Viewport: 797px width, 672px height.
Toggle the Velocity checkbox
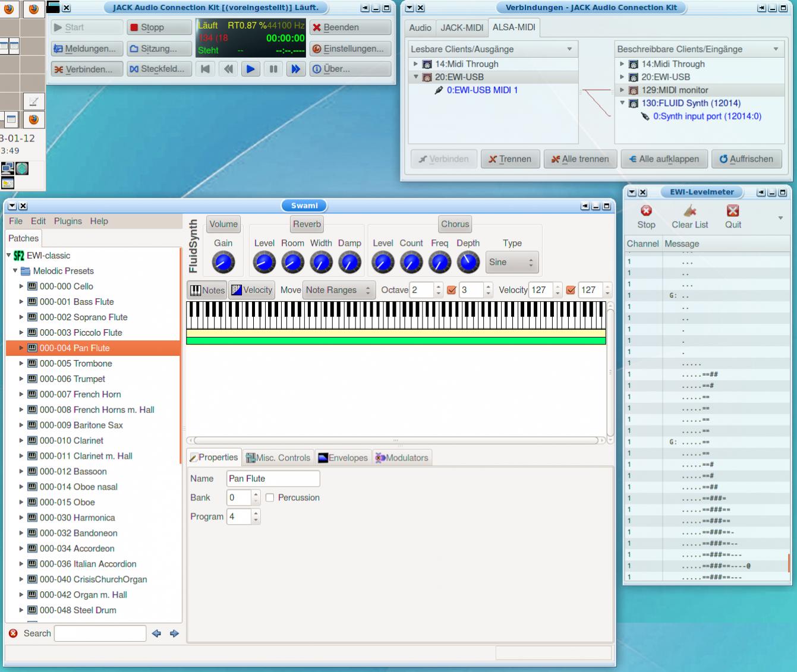(571, 291)
